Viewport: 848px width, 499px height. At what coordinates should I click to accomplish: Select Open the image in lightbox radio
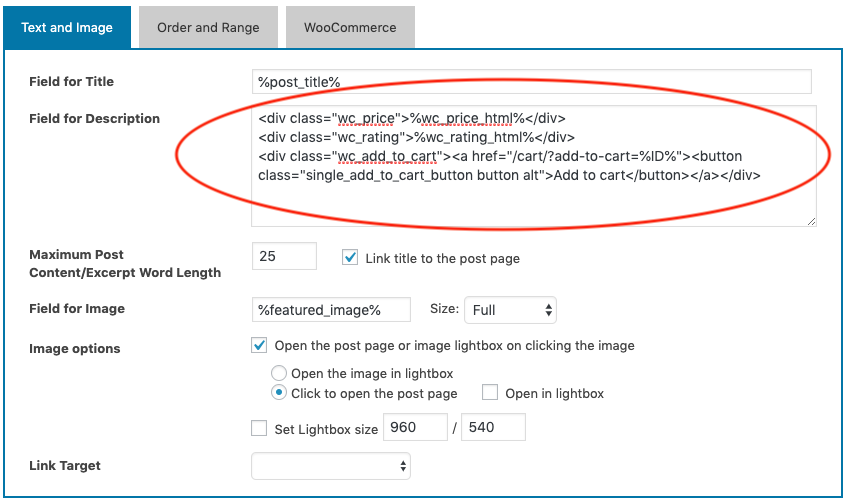tap(279, 373)
